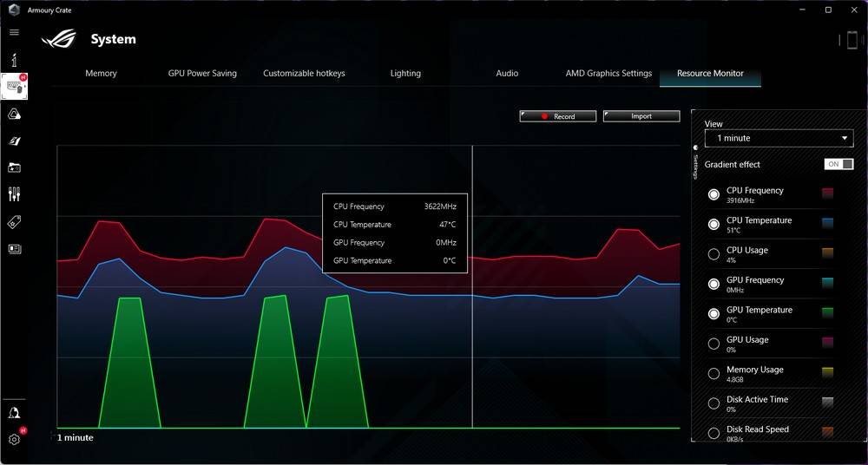
Task: Click the 3916MHz reading under CPU Frequency
Action: click(740, 200)
